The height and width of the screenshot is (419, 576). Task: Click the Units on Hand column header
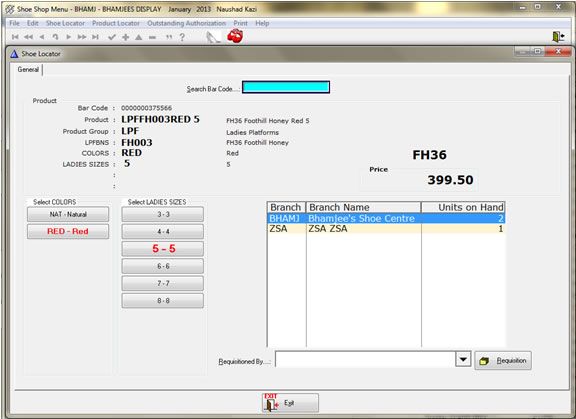[x=463, y=207]
